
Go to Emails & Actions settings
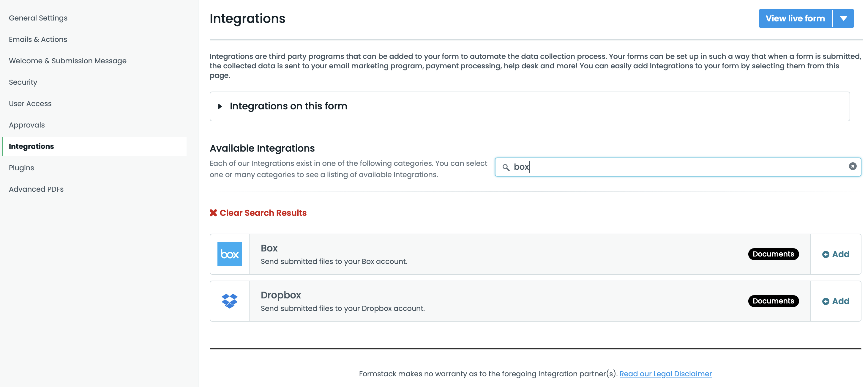point(38,40)
